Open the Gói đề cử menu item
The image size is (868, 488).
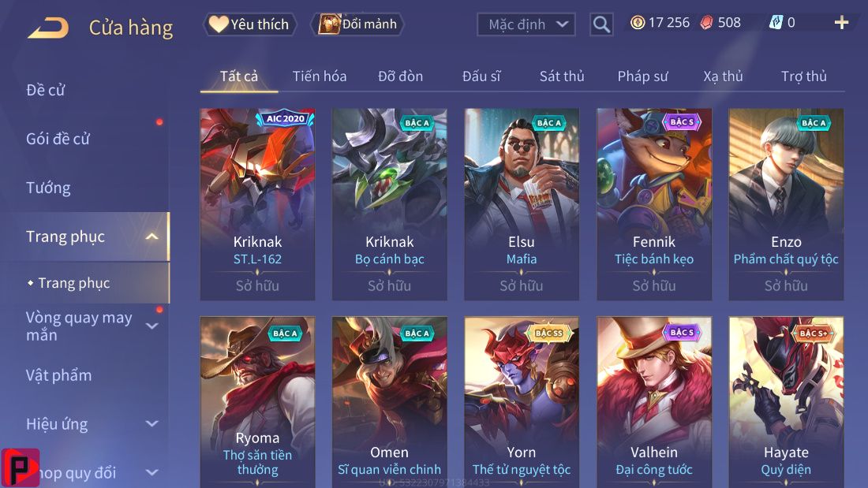[x=58, y=139]
